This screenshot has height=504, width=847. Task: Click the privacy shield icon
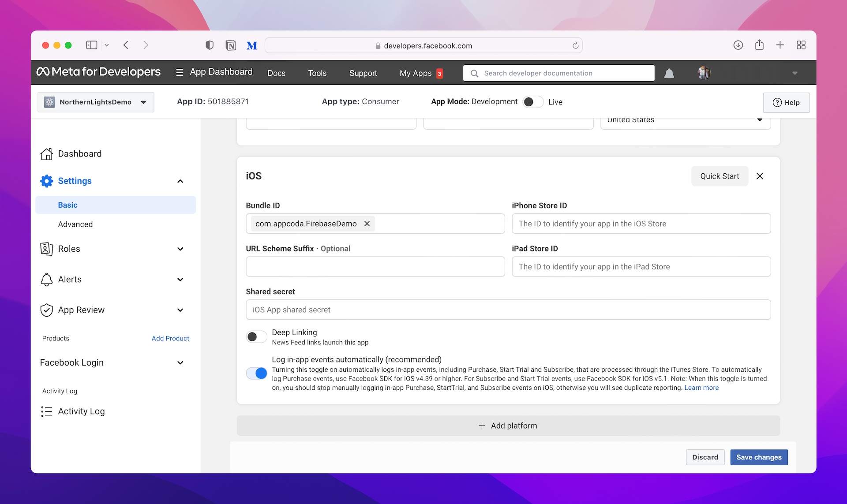210,45
